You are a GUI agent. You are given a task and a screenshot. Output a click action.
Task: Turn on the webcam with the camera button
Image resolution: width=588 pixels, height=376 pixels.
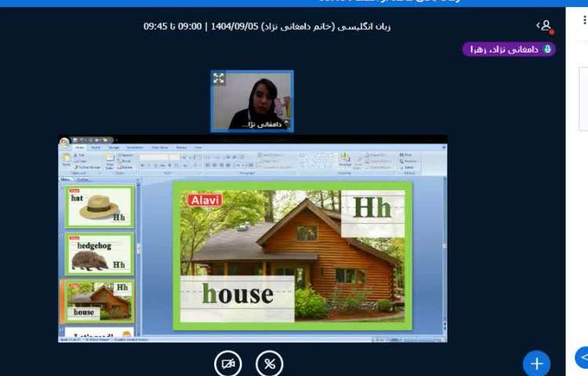[228, 363]
